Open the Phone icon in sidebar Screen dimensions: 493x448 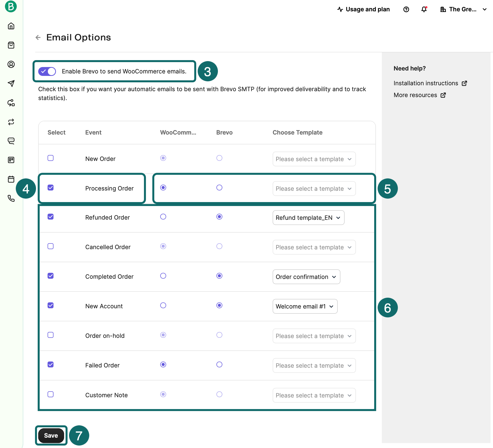(11, 198)
